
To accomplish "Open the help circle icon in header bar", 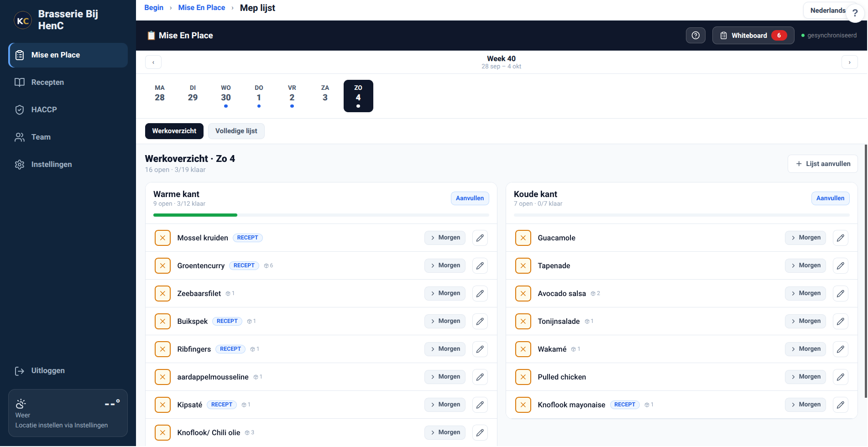I will pos(695,35).
